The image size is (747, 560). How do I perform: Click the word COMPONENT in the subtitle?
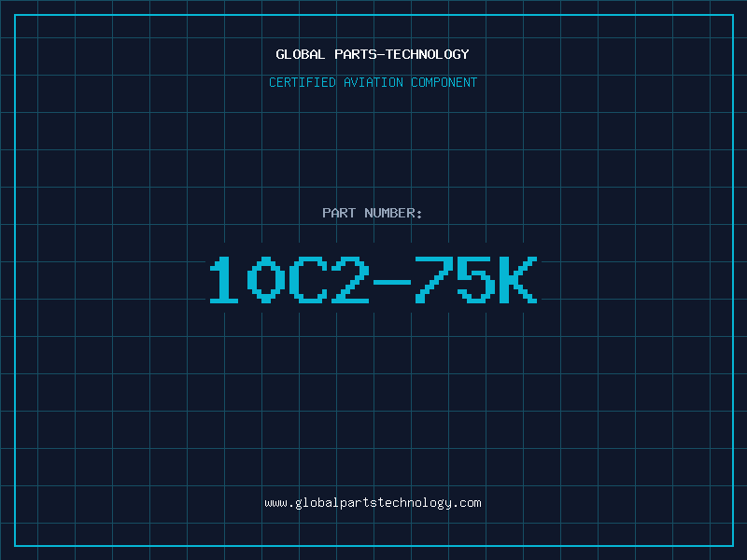[444, 82]
